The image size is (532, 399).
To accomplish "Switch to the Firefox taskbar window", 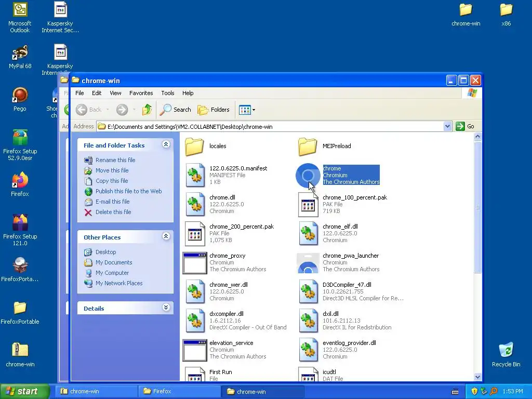I will tap(179, 391).
